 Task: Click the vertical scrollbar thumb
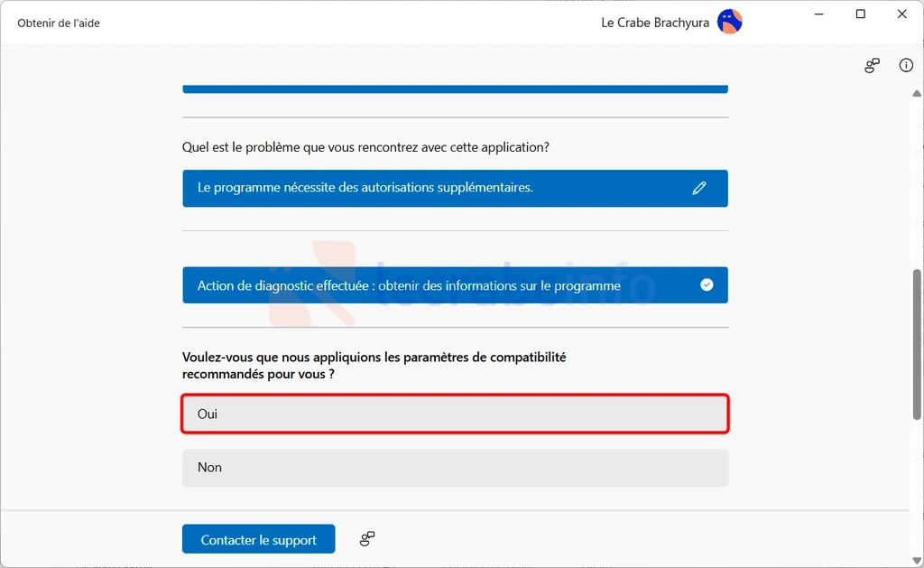click(917, 344)
